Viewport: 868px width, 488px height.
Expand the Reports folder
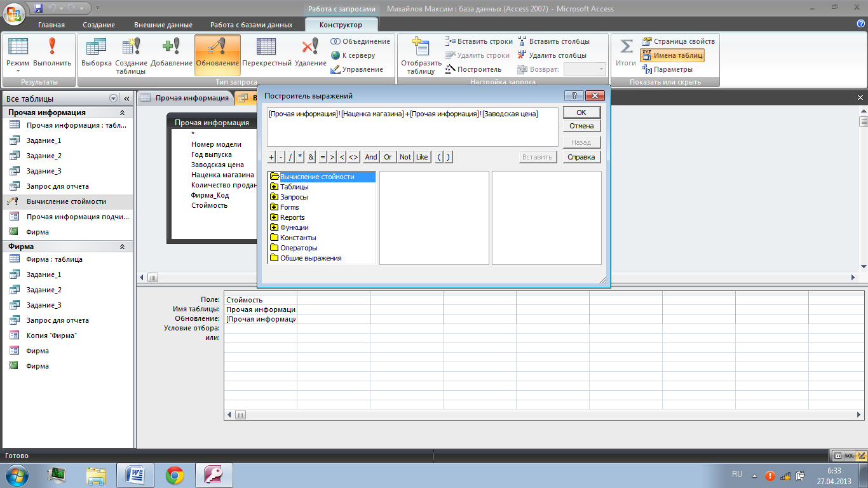[274, 217]
